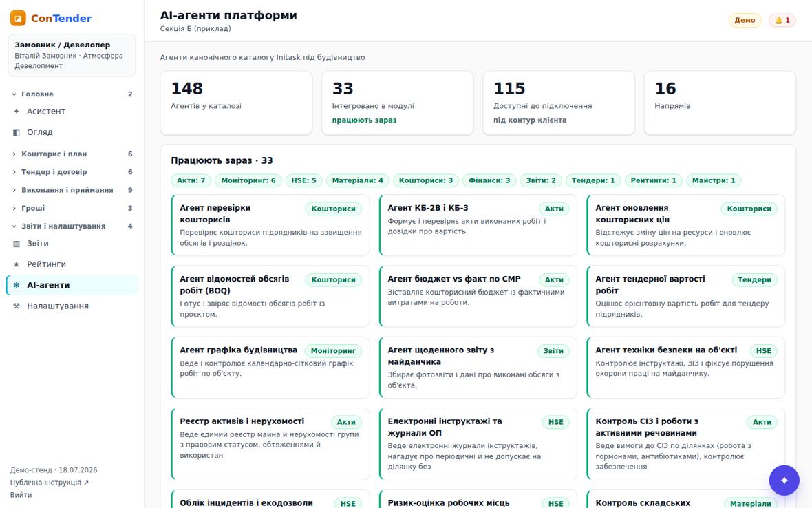Filter by Моніторинг: 6 chip
This screenshot has height=508, width=812.
click(248, 180)
